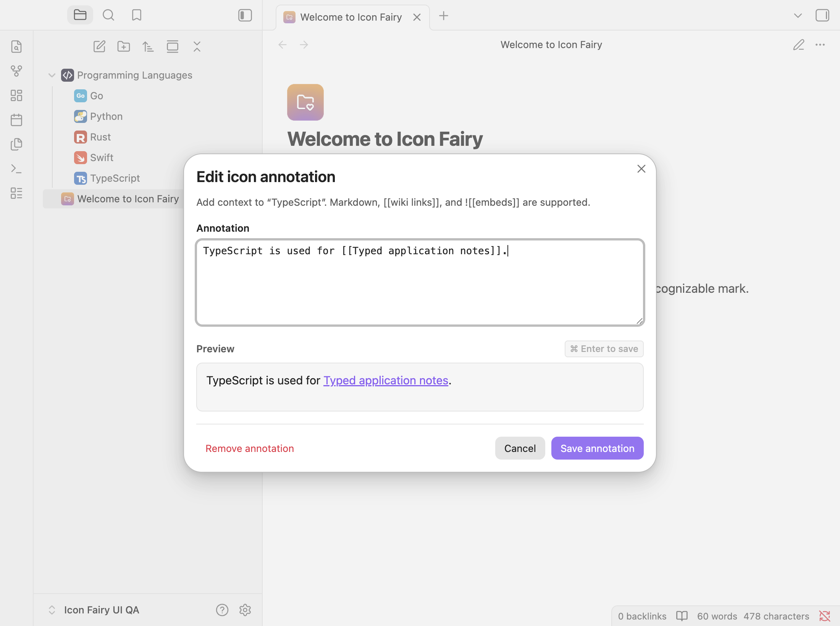The width and height of the screenshot is (840, 626).
Task: Toggle the left sidebar icon
Action: pos(245,15)
